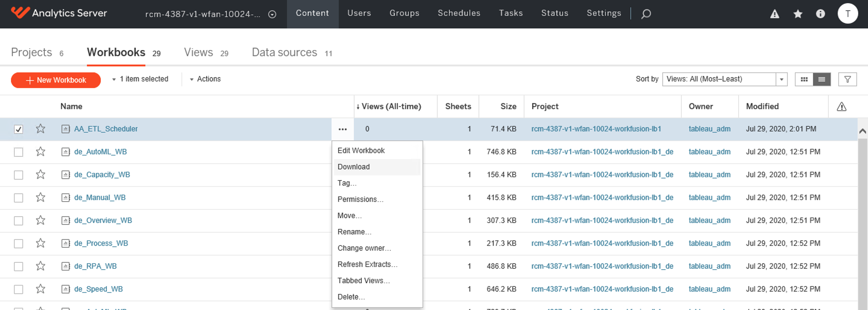Image resolution: width=868 pixels, height=310 pixels.
Task: Favorite the de_Capacity_WB workbook star
Action: coord(40,174)
